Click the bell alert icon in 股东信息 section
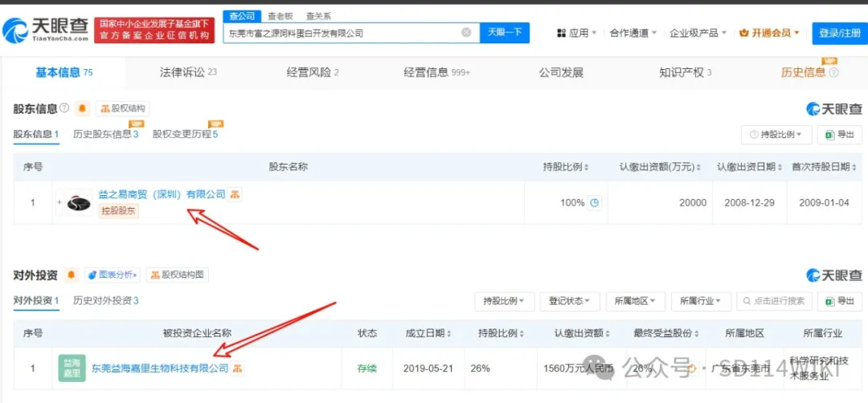868x403 pixels. [x=83, y=109]
